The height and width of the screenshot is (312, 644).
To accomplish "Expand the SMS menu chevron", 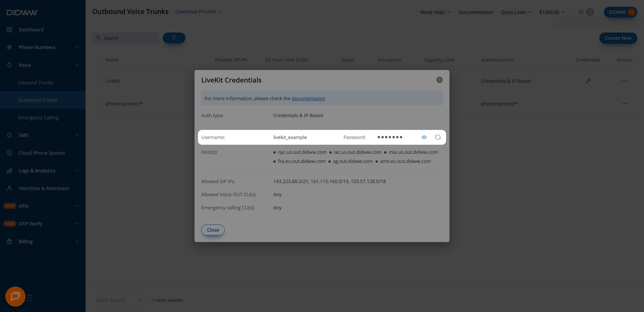I will 77,135.
